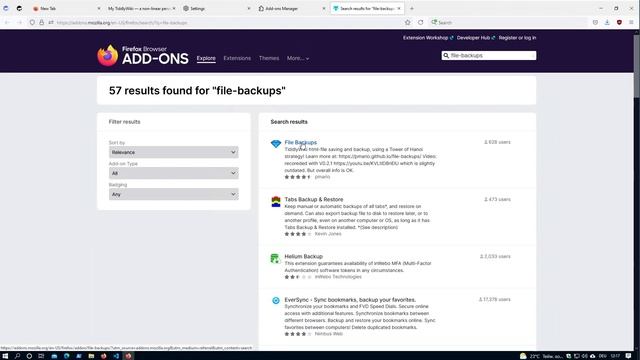Open the EverSync bookmarks sync result
This screenshot has width=640, height=360.
coord(350,300)
